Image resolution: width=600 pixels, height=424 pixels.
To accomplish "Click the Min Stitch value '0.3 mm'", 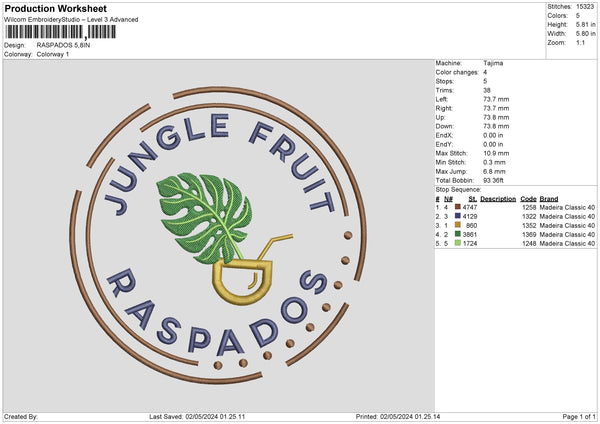I will [494, 162].
